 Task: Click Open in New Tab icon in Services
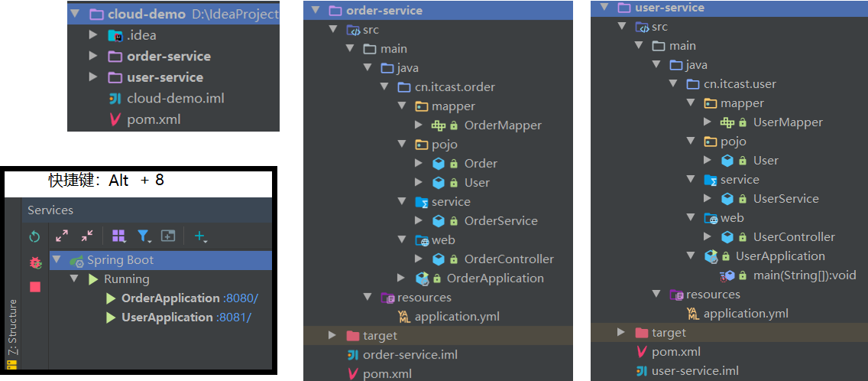[168, 236]
